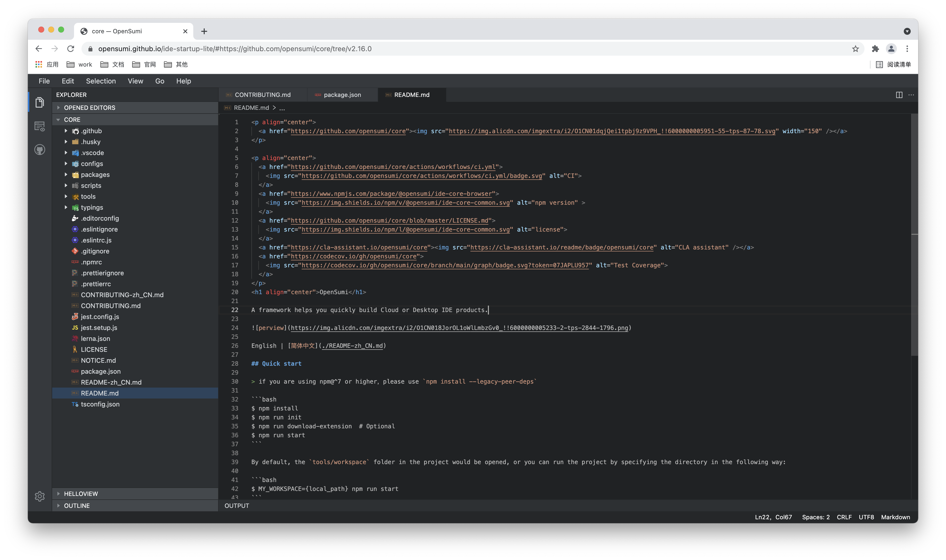Viewport: 946px width, 560px height.
Task: Open .eslintrc.js in the file tree
Action: 135,240
